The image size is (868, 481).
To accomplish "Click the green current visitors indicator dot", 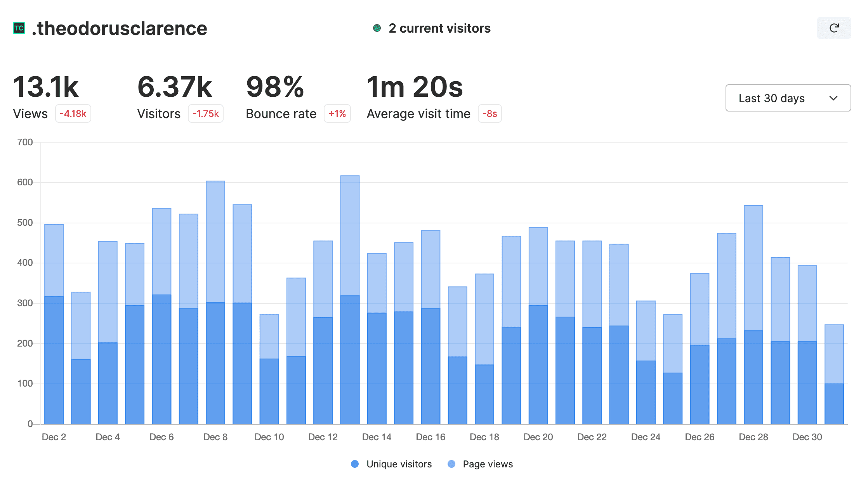I will click(x=377, y=28).
